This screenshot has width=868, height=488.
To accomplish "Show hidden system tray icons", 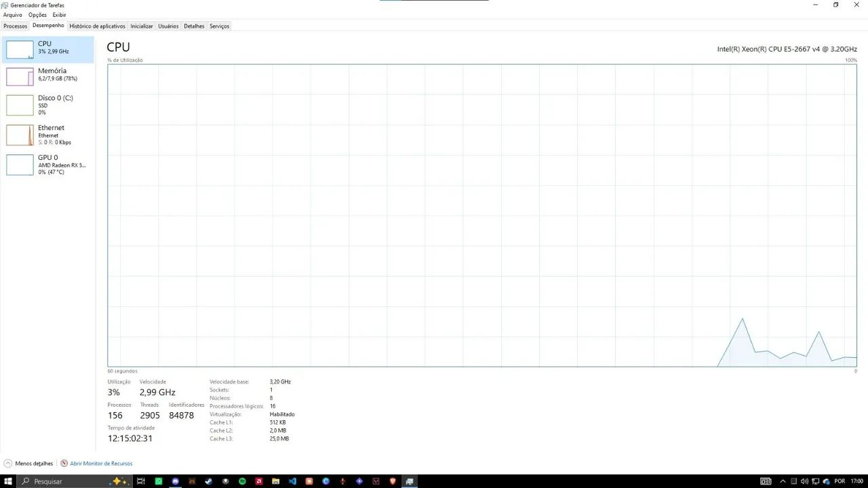I will coord(783,481).
